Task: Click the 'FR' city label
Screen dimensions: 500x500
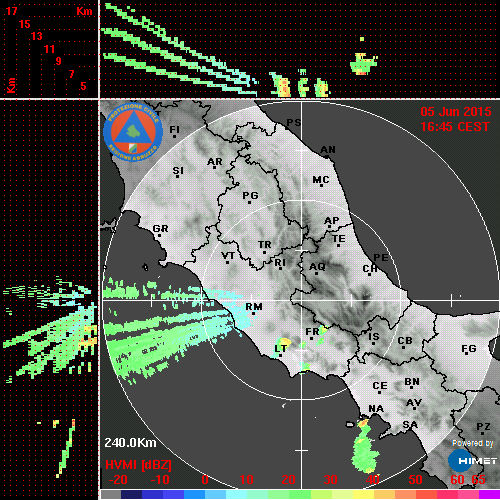Action: [312, 332]
